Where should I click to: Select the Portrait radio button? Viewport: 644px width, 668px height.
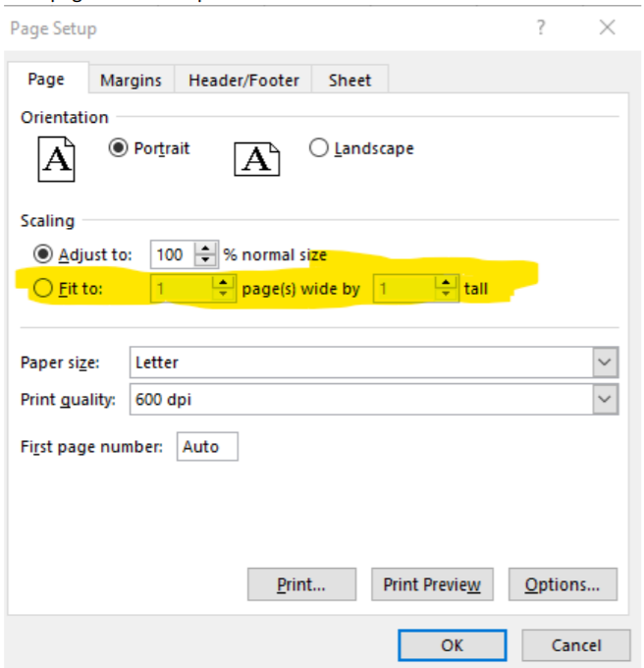(119, 148)
